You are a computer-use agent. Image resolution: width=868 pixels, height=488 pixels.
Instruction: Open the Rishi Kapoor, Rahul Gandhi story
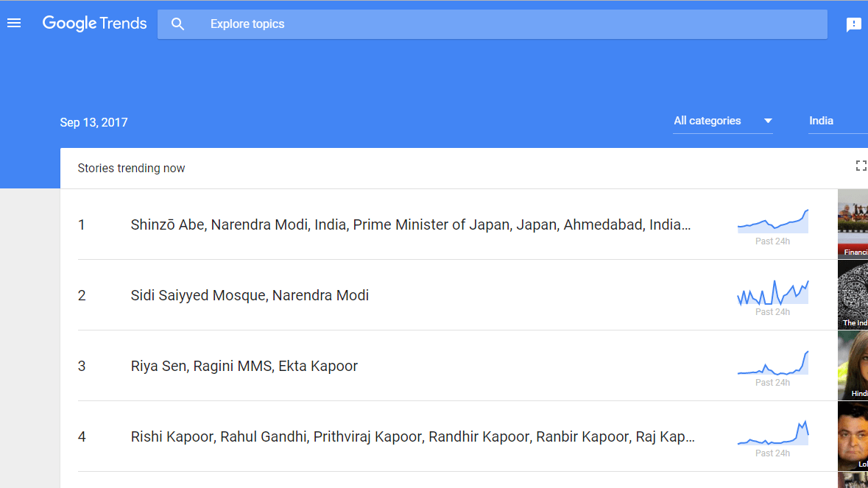[x=412, y=436]
